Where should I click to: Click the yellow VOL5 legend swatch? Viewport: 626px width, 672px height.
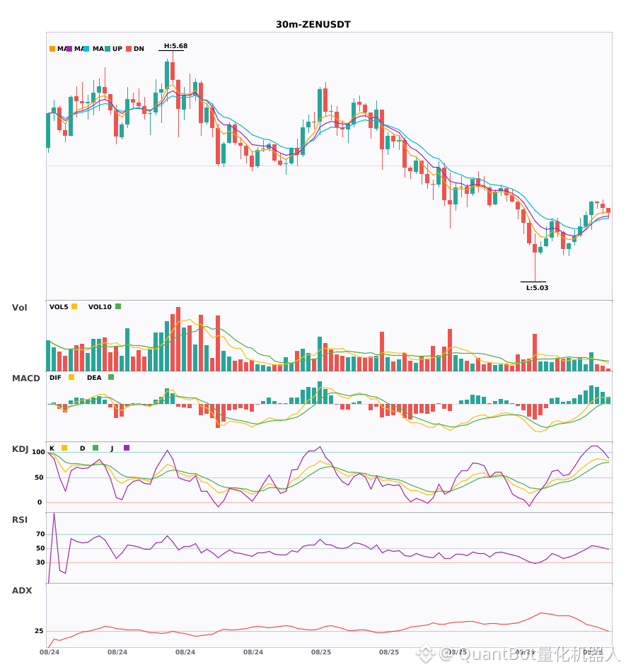(74, 306)
